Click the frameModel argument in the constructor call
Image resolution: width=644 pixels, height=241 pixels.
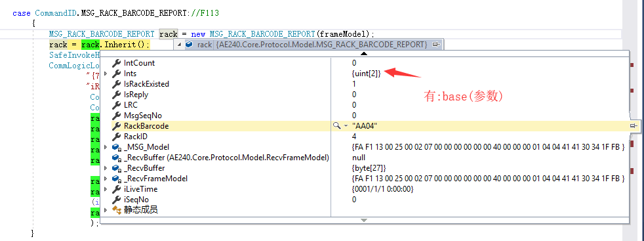click(342, 34)
